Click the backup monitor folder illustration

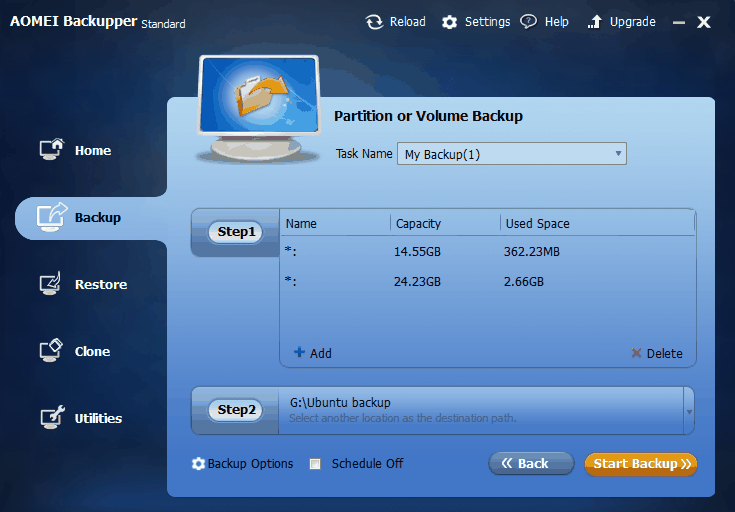[258, 109]
